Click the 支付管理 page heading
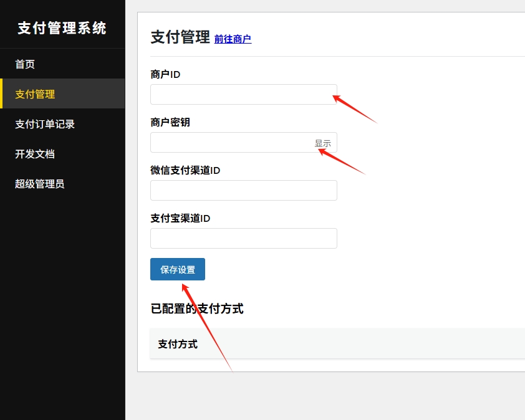Image resolution: width=525 pixels, height=420 pixels. [180, 37]
